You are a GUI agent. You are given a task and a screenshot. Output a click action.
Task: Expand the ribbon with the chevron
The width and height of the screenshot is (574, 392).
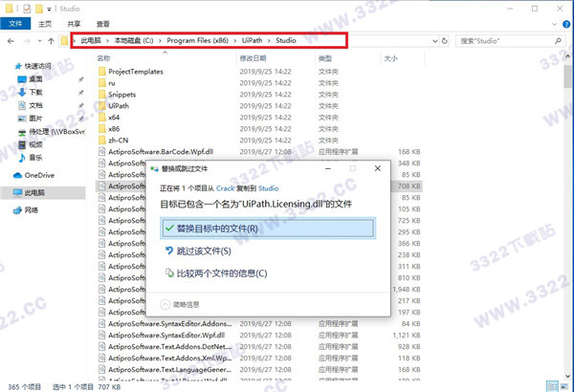[554, 24]
